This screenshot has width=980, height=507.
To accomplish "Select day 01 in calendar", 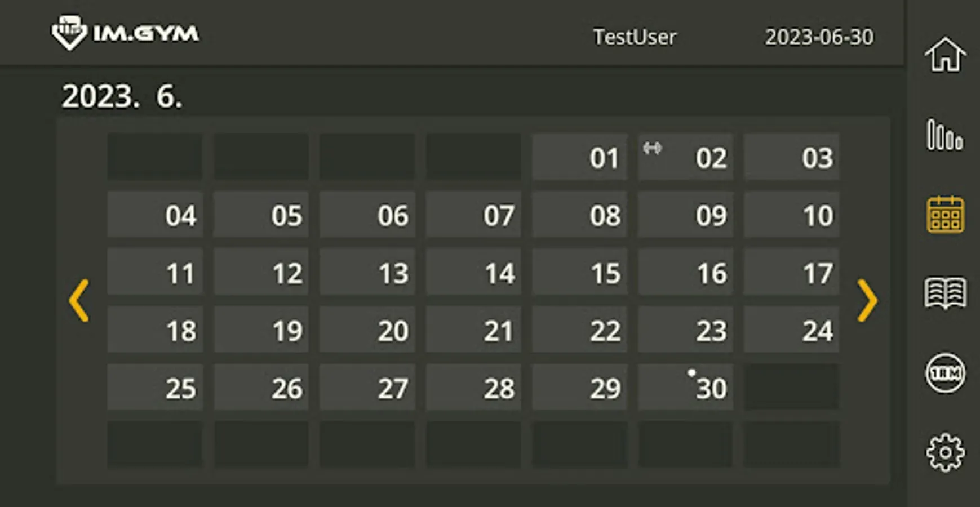I will point(579,157).
